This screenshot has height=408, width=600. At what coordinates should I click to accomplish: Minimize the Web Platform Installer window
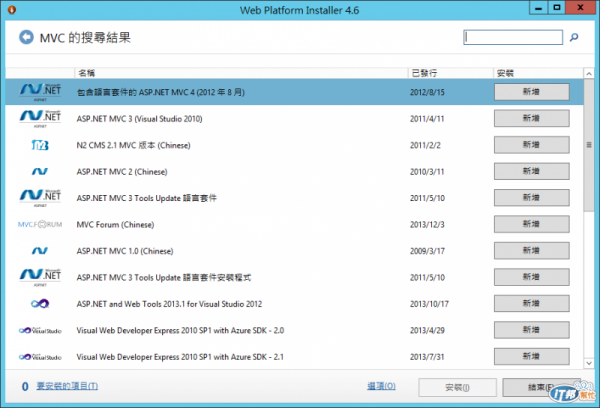click(x=539, y=8)
